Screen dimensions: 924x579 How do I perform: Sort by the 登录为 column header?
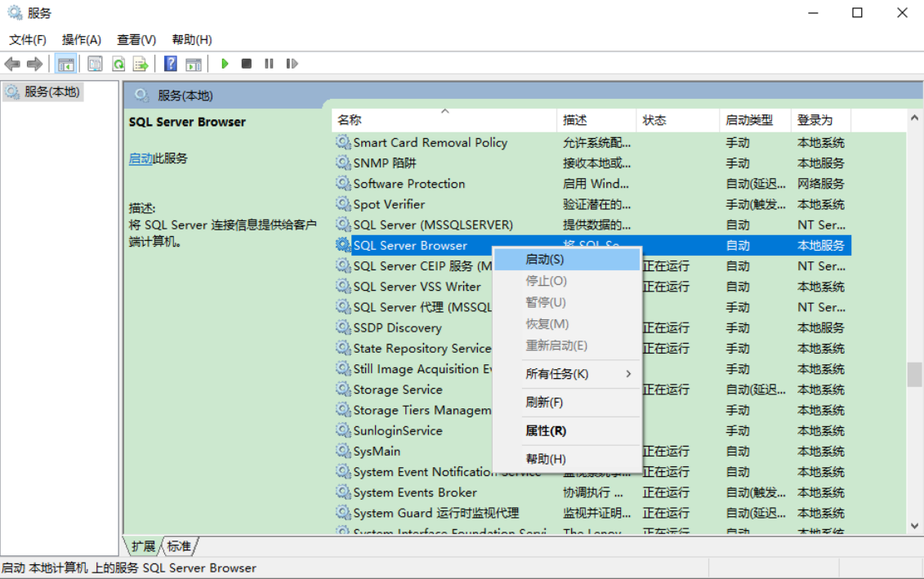(821, 120)
